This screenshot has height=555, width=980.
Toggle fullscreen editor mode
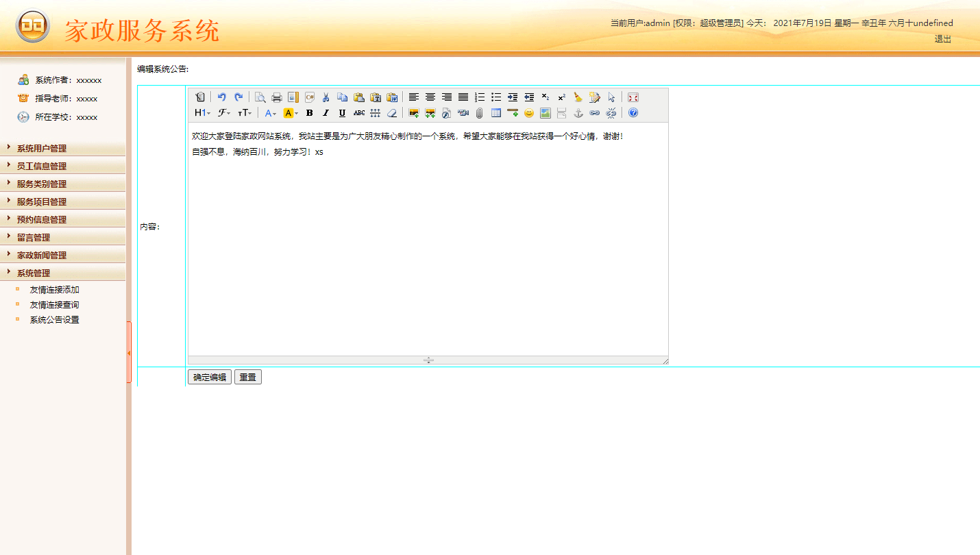[x=633, y=97]
